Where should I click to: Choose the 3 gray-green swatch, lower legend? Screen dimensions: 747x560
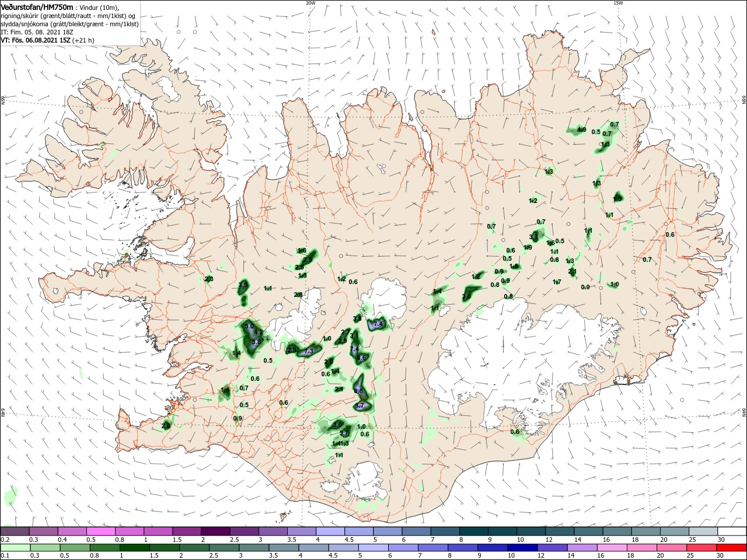tap(253, 548)
